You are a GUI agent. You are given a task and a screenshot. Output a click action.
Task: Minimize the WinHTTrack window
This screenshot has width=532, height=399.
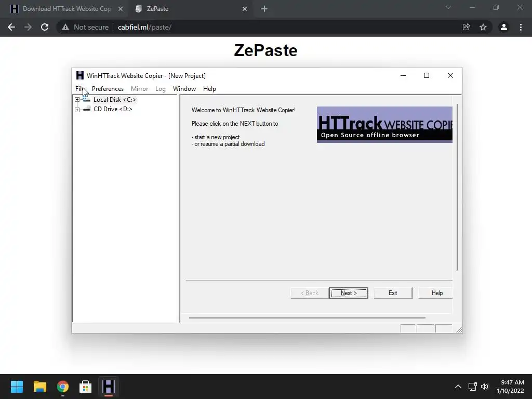pos(403,75)
